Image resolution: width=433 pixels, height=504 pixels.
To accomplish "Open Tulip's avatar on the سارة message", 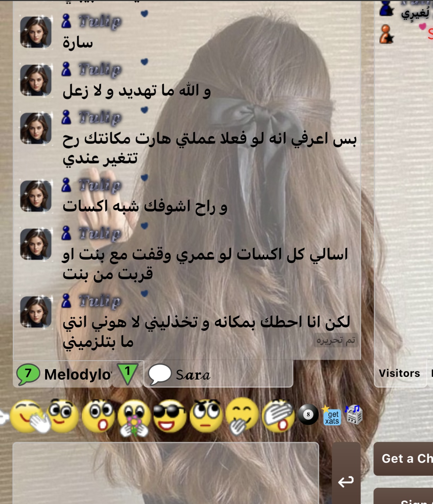I will point(36,32).
